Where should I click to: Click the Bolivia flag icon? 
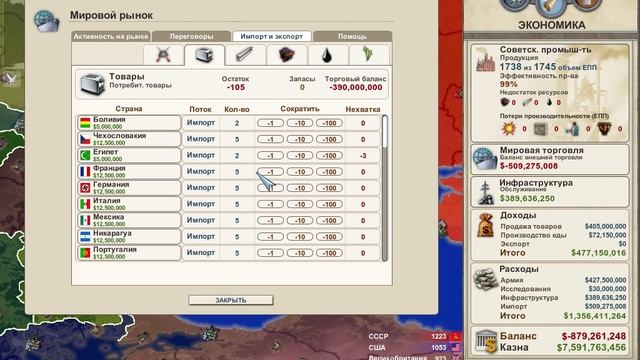point(85,123)
